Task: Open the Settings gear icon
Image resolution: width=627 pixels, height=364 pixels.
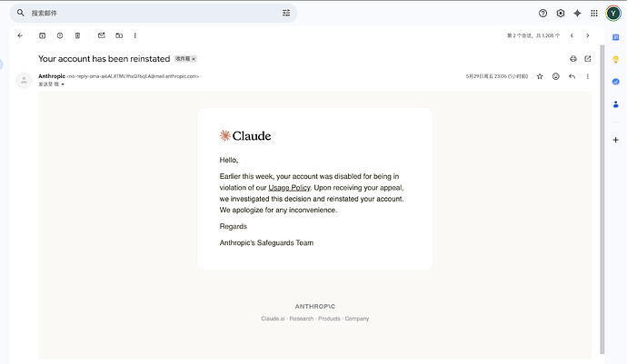Action: pyautogui.click(x=561, y=14)
